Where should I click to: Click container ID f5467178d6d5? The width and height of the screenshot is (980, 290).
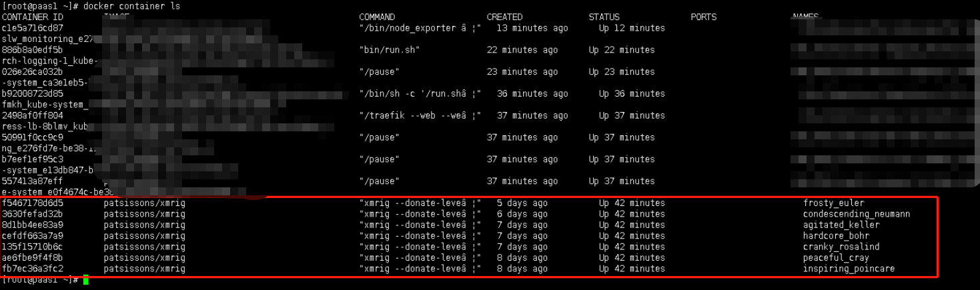(x=33, y=203)
